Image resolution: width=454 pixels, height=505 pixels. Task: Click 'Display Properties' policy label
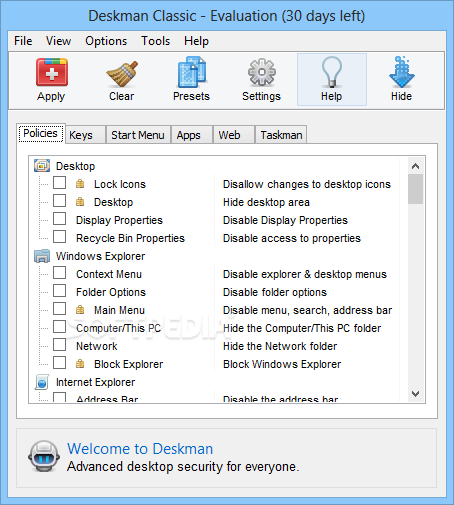click(119, 220)
